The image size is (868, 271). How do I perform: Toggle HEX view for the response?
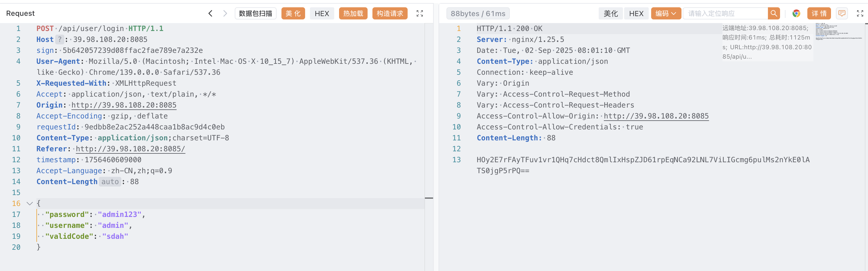point(636,13)
